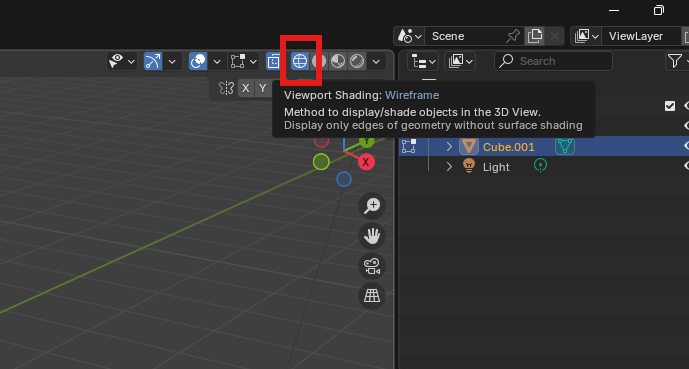Image resolution: width=689 pixels, height=369 pixels.
Task: Toggle the Show Gizmo button
Action: [x=153, y=62]
